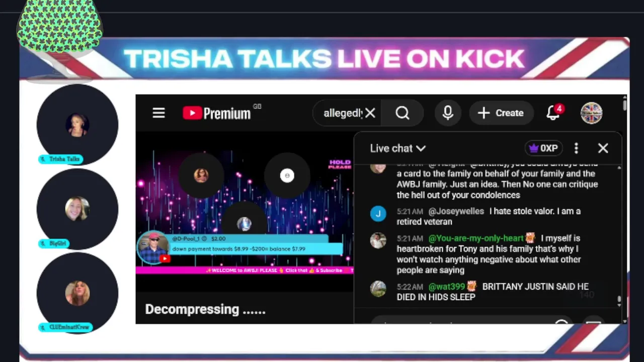Clear the search text with X
Screen dimensions: 644x362
[x=370, y=113]
